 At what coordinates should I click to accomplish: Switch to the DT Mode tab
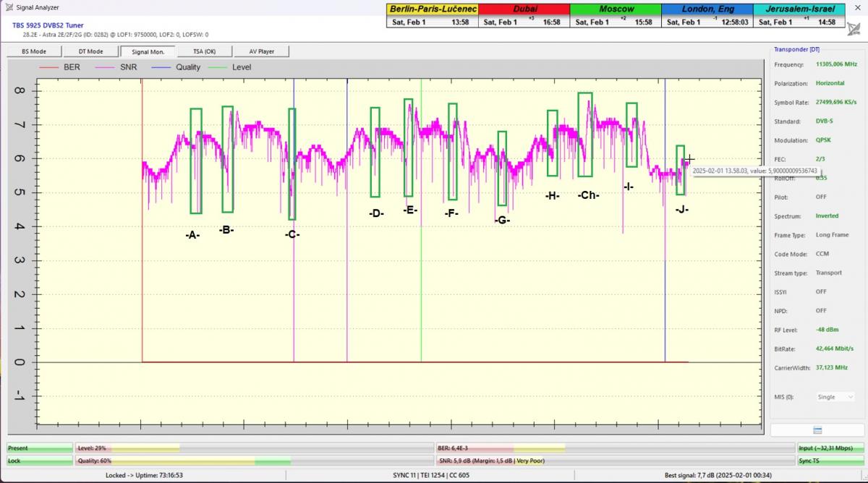(90, 51)
